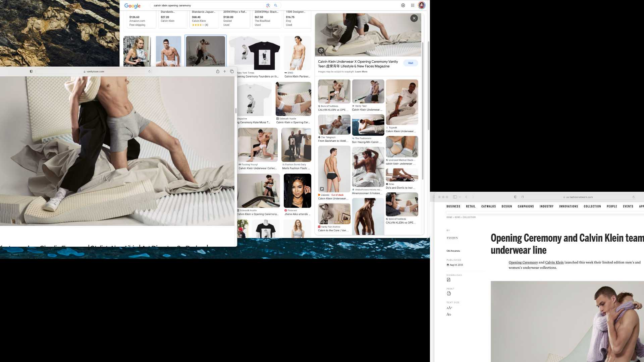Expand the Safari sidebar dropdown arrow
Screen dimensions: 644x362
pyautogui.click(x=460, y=197)
